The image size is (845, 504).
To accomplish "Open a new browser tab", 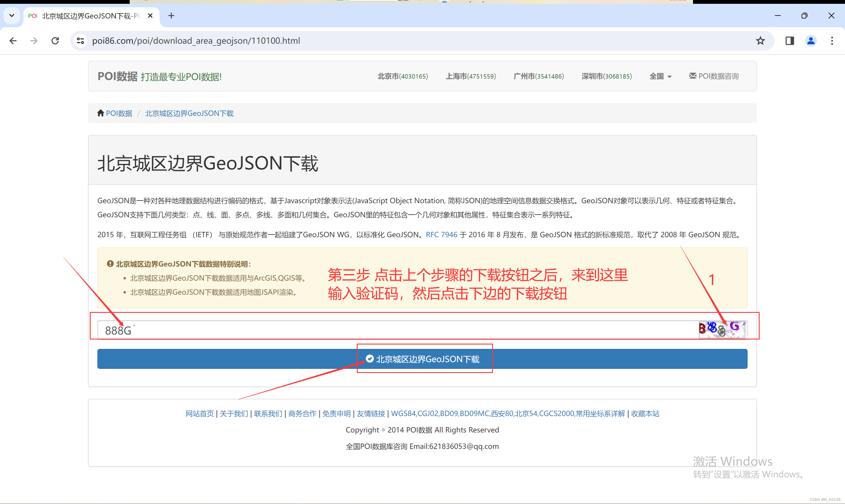I will 171,16.
